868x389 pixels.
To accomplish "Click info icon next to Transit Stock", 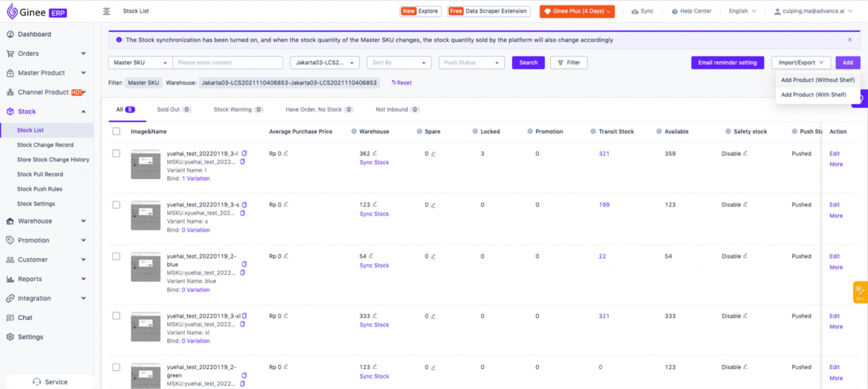I will (593, 131).
